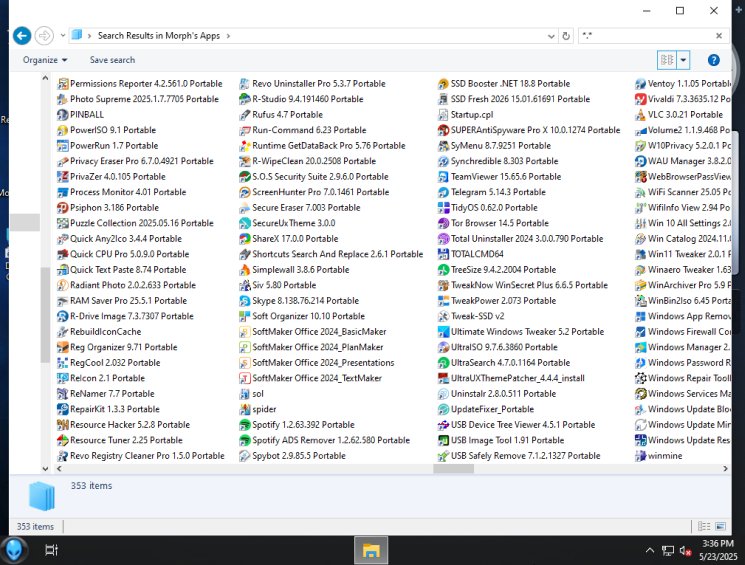The width and height of the screenshot is (745, 565).
Task: Select SoftMaker Office 2024_TextMaker entry
Action: pos(311,378)
